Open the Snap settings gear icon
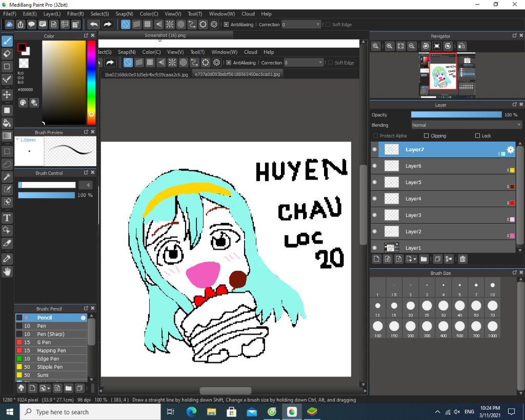Screen dimensions: 525x420 (x=214, y=25)
